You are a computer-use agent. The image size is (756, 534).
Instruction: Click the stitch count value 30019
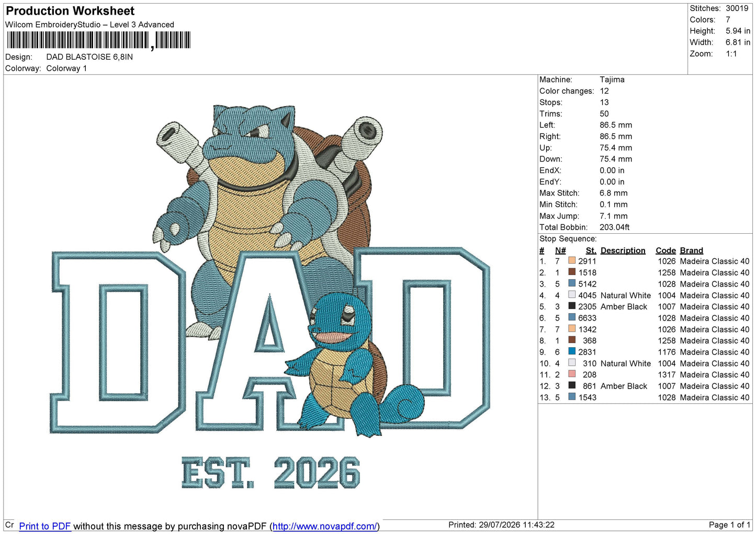click(x=737, y=8)
